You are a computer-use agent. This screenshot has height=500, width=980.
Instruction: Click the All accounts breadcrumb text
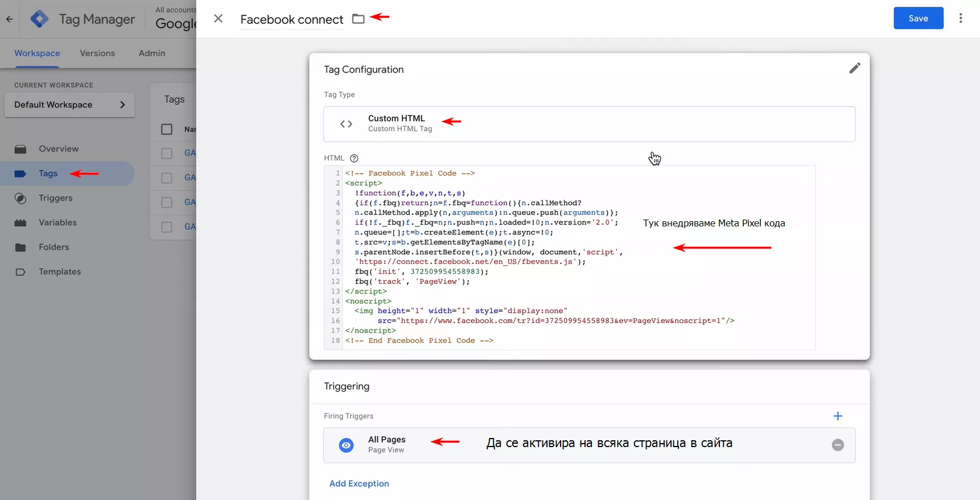176,10
